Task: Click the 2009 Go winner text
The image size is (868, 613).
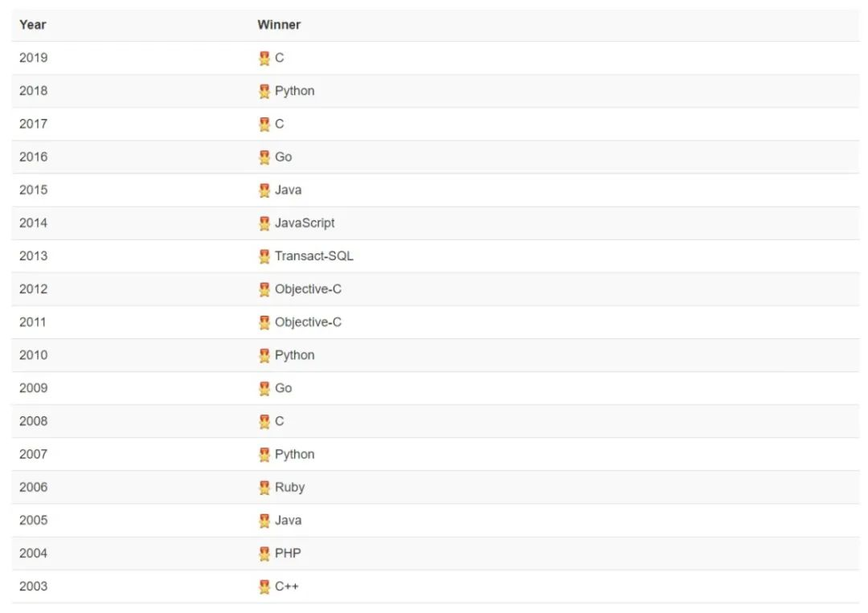Action: pos(284,388)
